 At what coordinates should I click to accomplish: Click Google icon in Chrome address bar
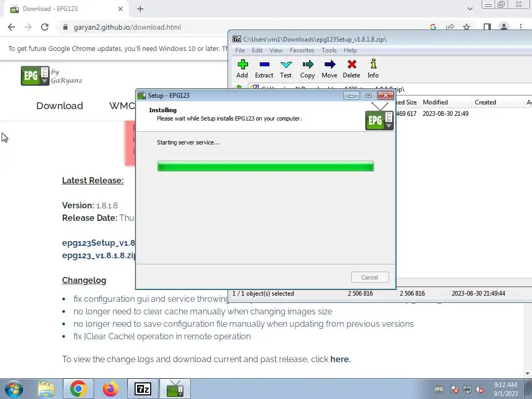coord(433,27)
